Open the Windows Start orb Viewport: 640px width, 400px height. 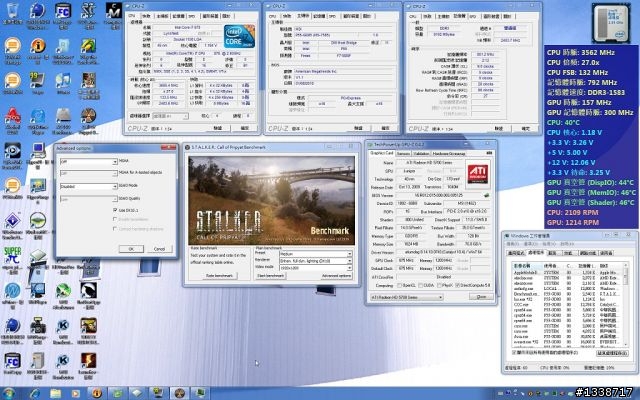(x=9, y=393)
